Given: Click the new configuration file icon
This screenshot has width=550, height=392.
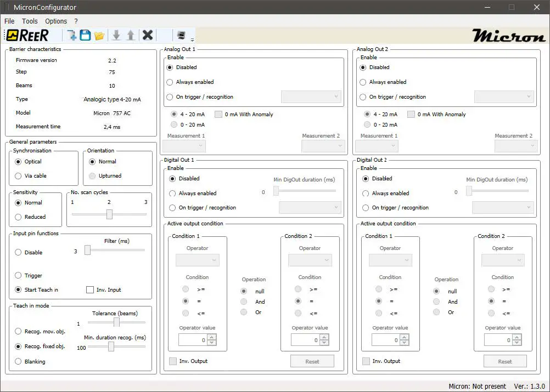Looking at the screenshot, I should coord(72,35).
